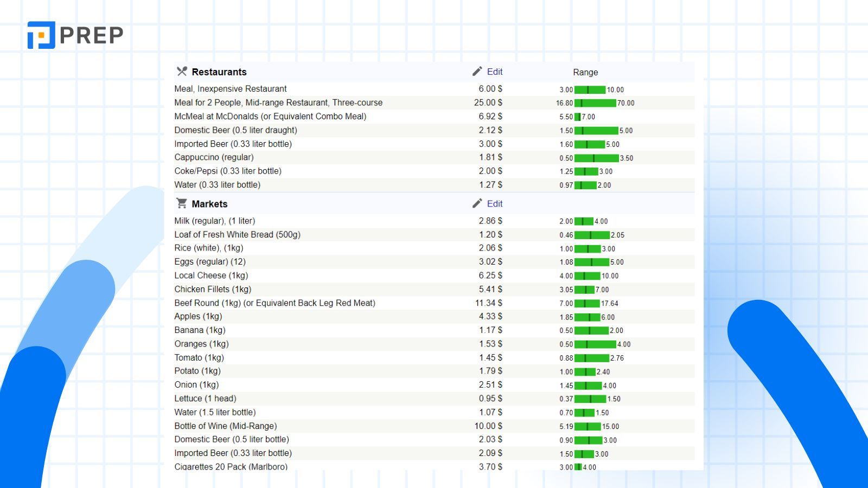
Task: Click the 1.81 $ cappuccino price
Action: coord(490,157)
